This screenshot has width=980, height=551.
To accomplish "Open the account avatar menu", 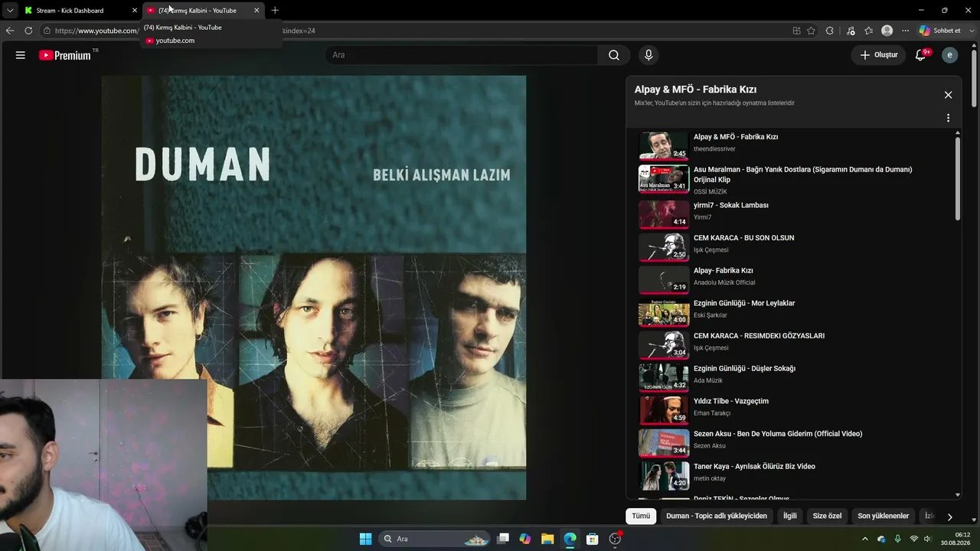I will coord(949,55).
